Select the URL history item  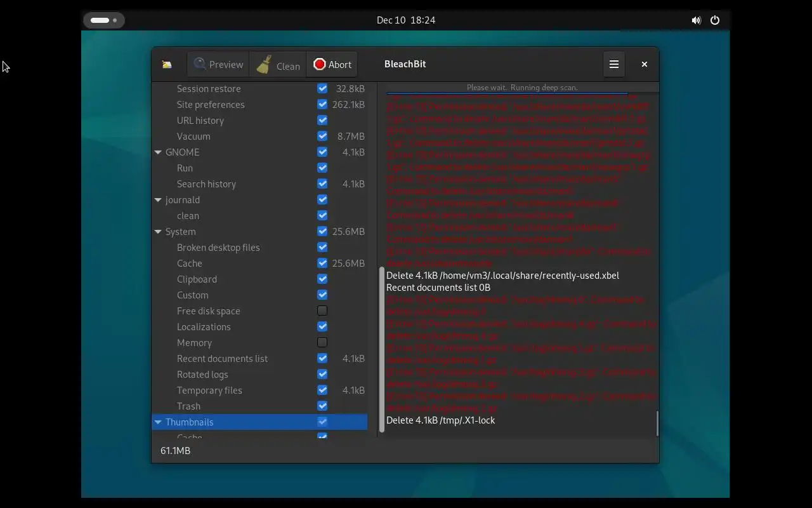coord(200,120)
